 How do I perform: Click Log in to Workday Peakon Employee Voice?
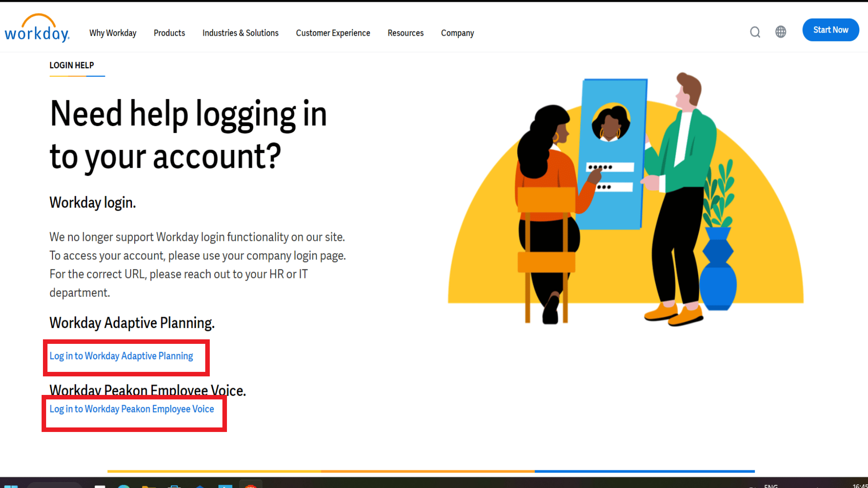pos(132,409)
